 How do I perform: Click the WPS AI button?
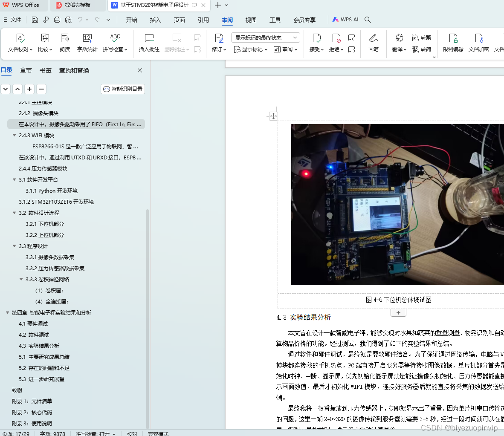tap(345, 20)
